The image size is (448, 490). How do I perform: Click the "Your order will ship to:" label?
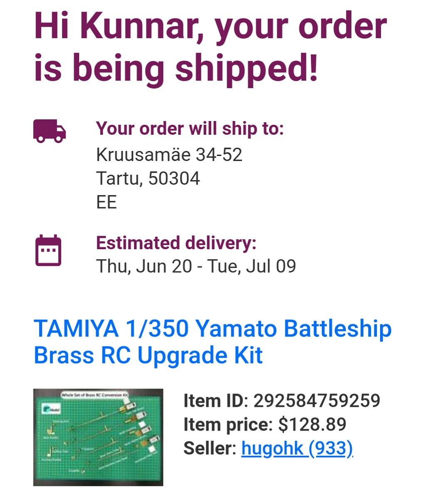pos(190,129)
